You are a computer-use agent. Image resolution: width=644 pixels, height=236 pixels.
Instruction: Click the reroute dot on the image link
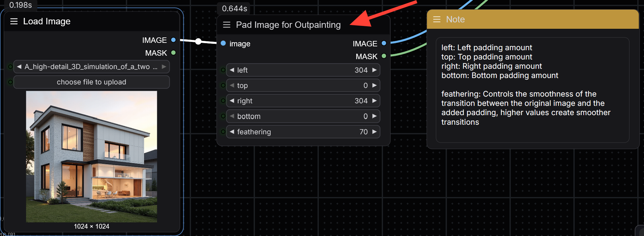coord(198,41)
